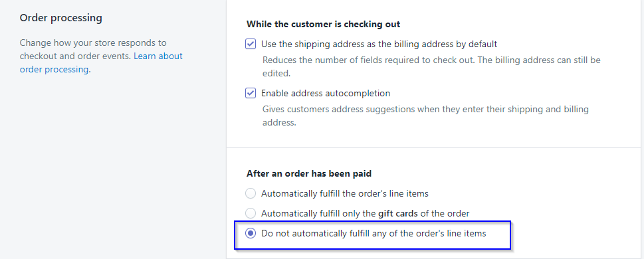Click the 'Gives customers address suggestions' help text
The height and width of the screenshot is (259, 644).
tap(425, 116)
